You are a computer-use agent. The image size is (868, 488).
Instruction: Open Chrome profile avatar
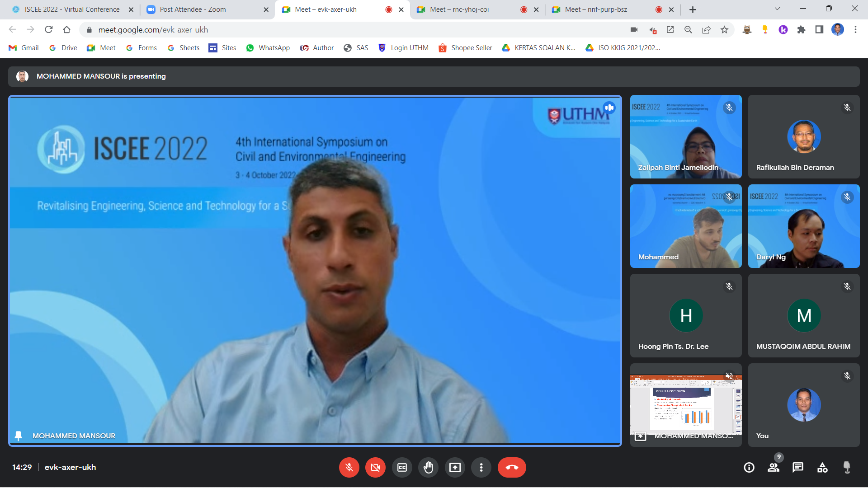[x=838, y=29]
